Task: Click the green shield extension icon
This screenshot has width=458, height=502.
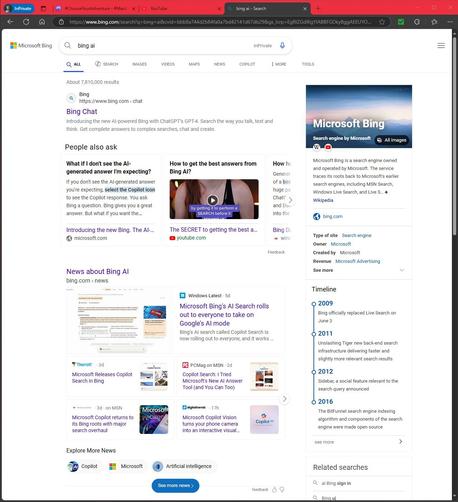Action: click(x=401, y=22)
